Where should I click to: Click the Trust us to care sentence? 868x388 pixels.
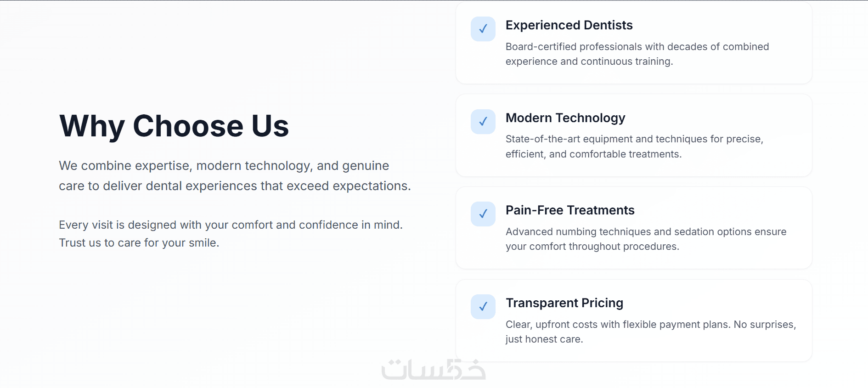click(x=139, y=243)
